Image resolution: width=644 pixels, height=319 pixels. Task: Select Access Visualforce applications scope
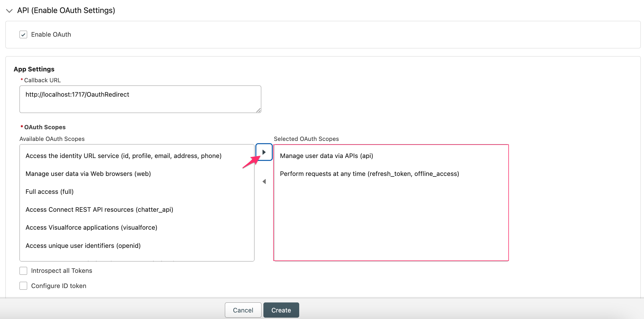pyautogui.click(x=91, y=227)
